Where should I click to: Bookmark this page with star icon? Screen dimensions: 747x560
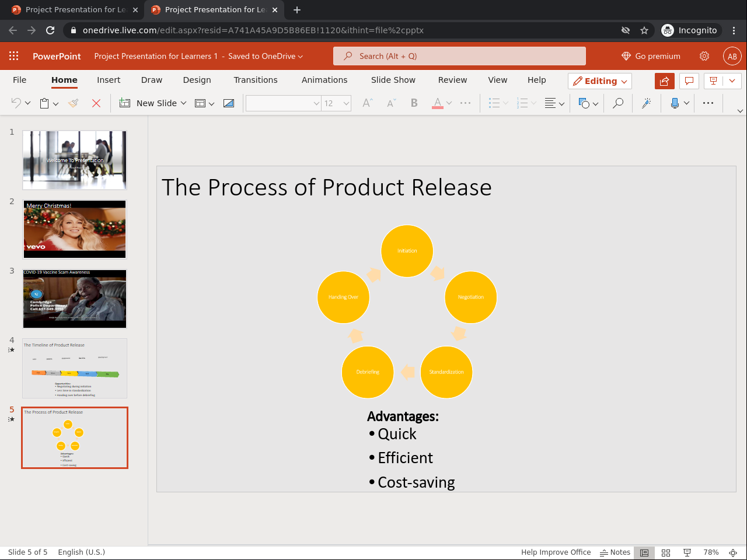pyautogui.click(x=644, y=30)
